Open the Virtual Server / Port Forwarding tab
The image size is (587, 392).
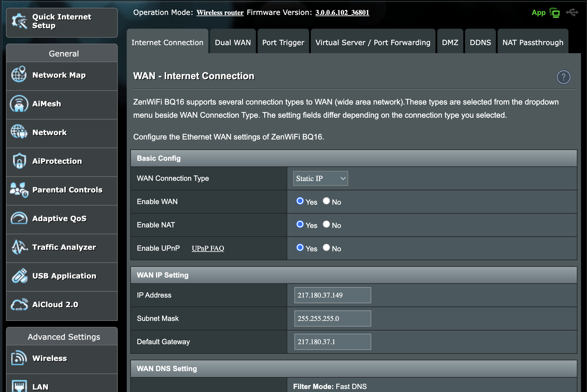click(x=373, y=42)
